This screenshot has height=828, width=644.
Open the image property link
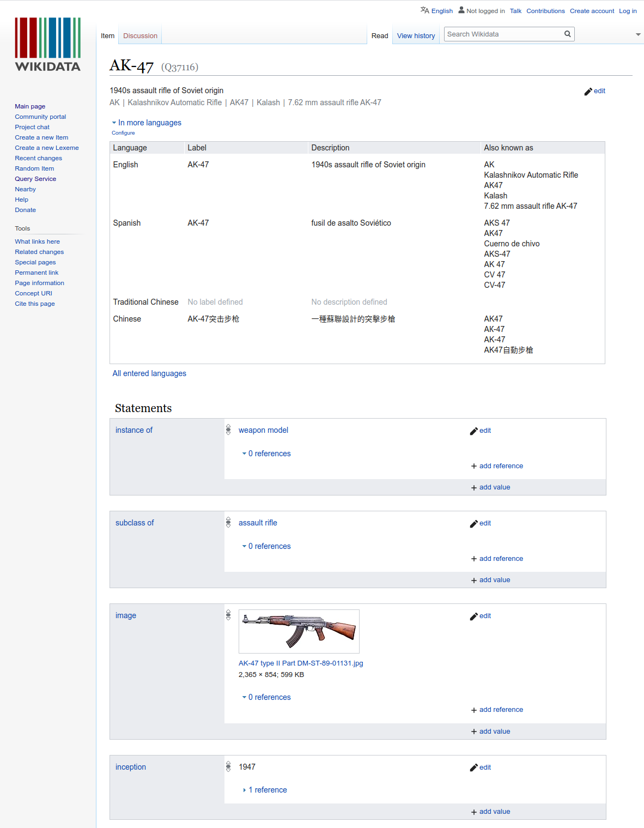pyautogui.click(x=126, y=615)
